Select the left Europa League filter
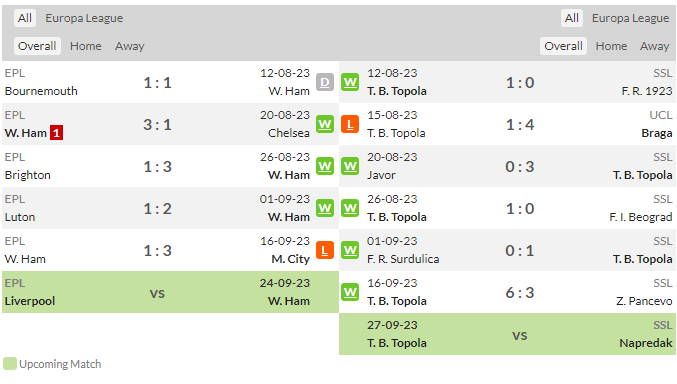Image resolution: width=677 pixels, height=384 pixels. (x=84, y=18)
